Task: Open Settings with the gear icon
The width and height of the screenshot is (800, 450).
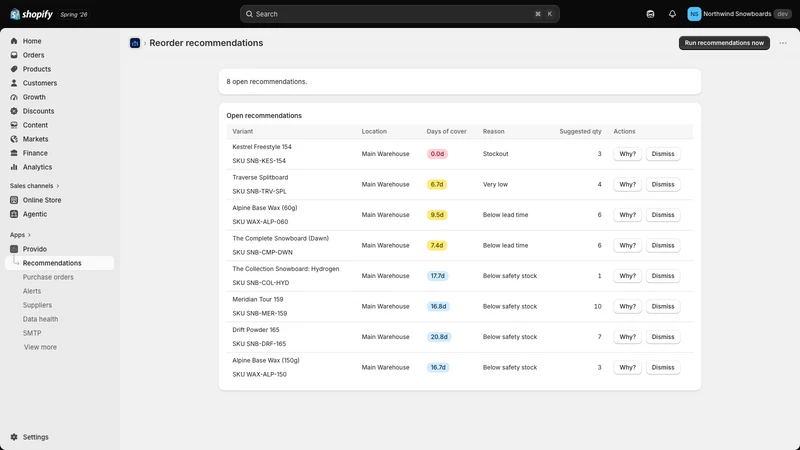Action: point(14,437)
